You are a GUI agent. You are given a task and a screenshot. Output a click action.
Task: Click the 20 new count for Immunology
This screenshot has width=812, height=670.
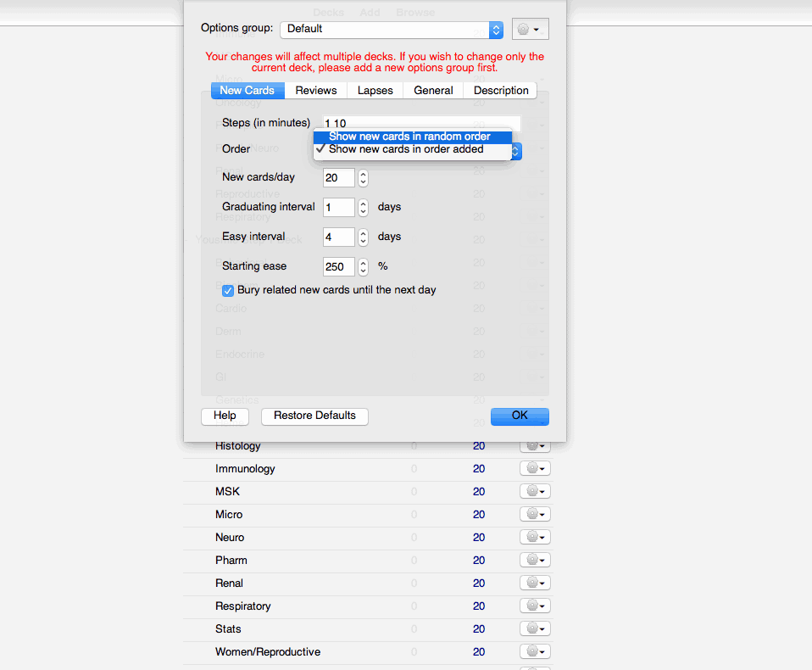click(479, 469)
